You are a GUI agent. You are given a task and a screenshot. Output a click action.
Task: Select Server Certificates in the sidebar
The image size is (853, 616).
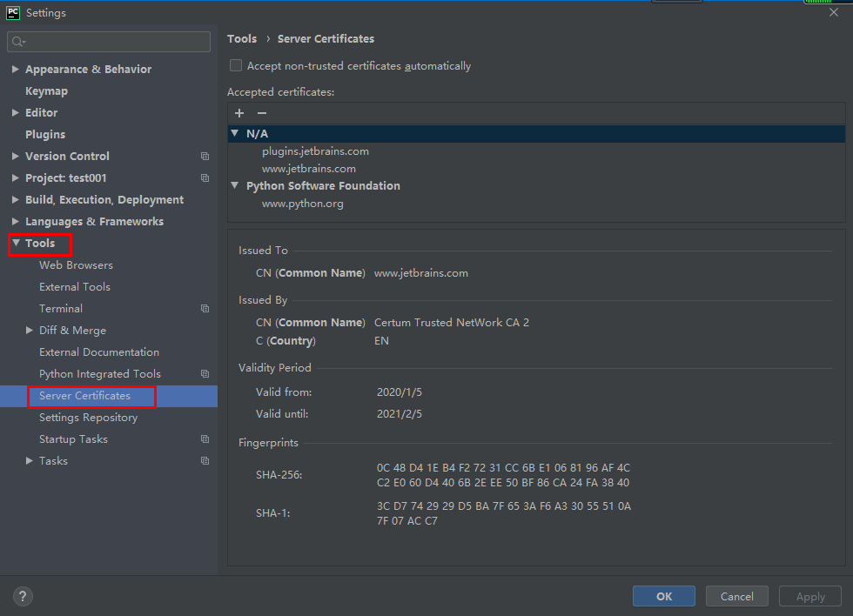85,396
